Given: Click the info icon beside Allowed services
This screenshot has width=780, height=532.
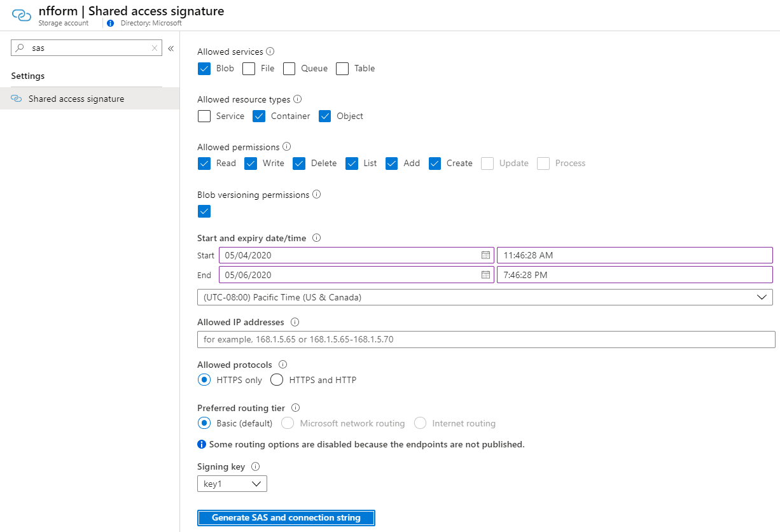Looking at the screenshot, I should coord(270,52).
